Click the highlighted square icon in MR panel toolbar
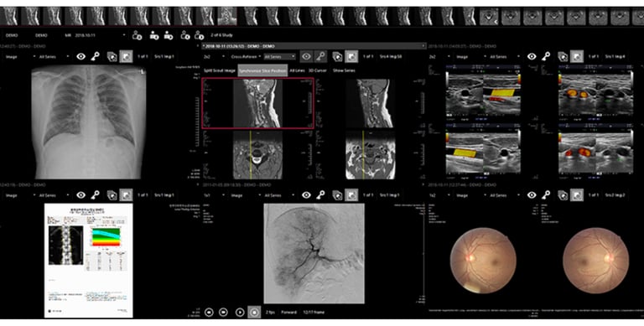644x326 pixels. point(351,56)
